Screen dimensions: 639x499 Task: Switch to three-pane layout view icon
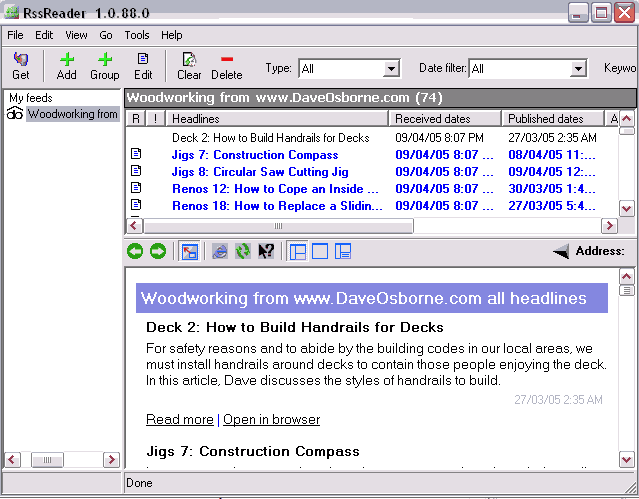[298, 252]
